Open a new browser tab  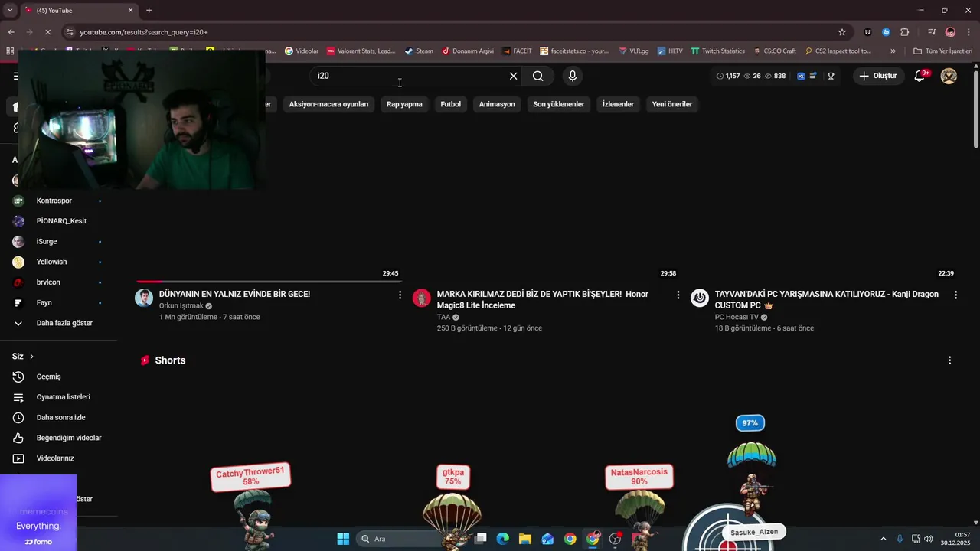[x=149, y=10]
